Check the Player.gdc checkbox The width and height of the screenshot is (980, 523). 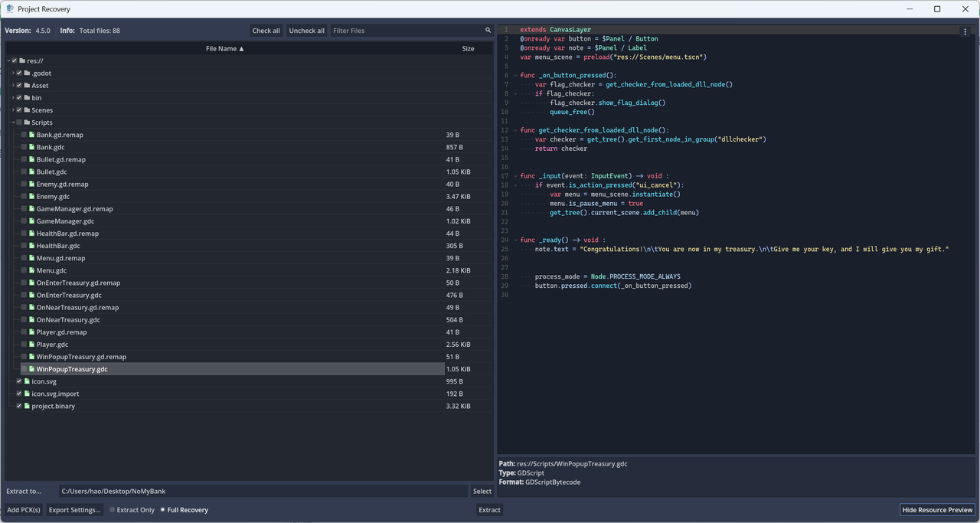pos(24,345)
